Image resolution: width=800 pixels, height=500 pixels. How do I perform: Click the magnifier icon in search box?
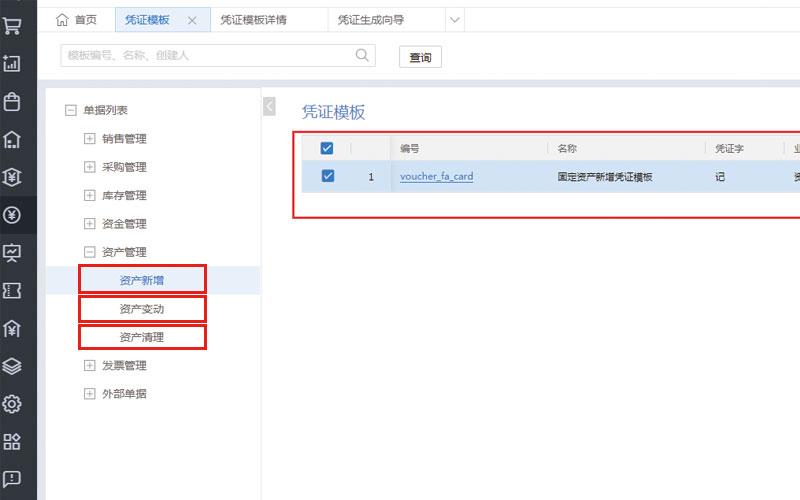[x=362, y=56]
